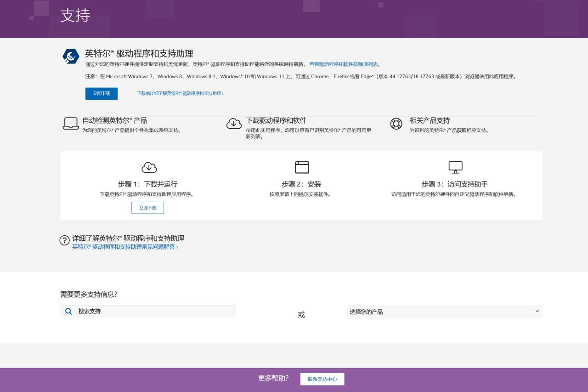The image size is (588, 392).
Task: Click the question mark icon beside 详细了解
Action: (x=65, y=241)
